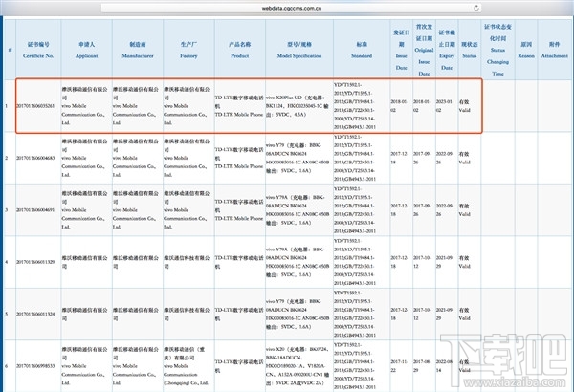
Task: Click the Certificate No. column header
Action: 38,50
